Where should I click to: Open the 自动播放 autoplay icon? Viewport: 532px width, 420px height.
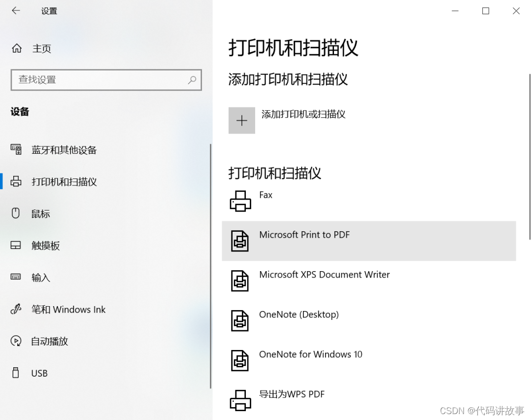16,341
